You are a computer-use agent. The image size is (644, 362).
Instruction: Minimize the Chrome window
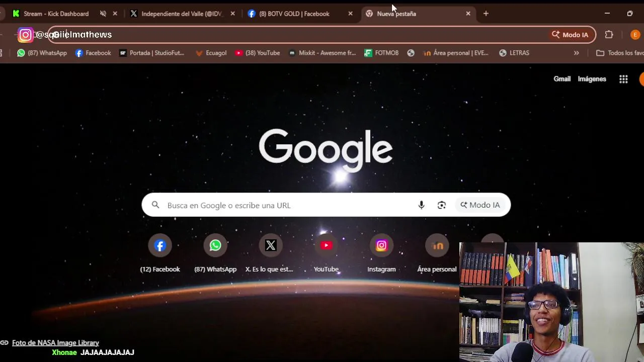pos(607,14)
